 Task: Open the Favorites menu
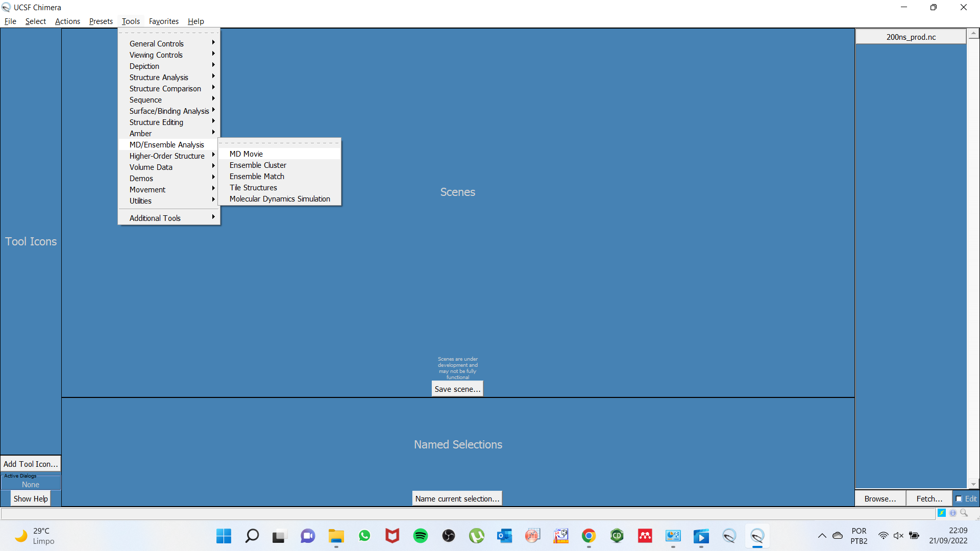[163, 21]
